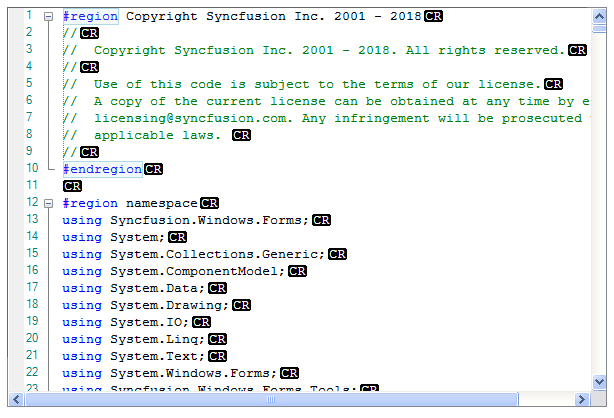Click the vertical scrollbar down arrow
The width and height of the screenshot is (614, 418).
[x=599, y=381]
